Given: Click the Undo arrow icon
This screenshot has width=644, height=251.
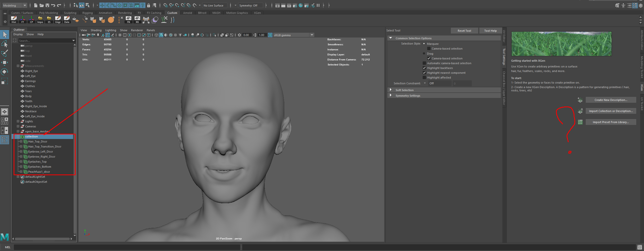Looking at the screenshot, I should click(53, 5).
